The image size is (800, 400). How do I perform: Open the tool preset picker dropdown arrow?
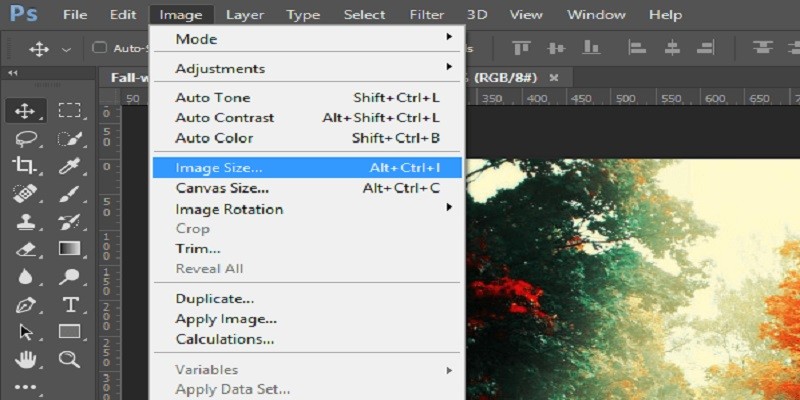coord(66,50)
